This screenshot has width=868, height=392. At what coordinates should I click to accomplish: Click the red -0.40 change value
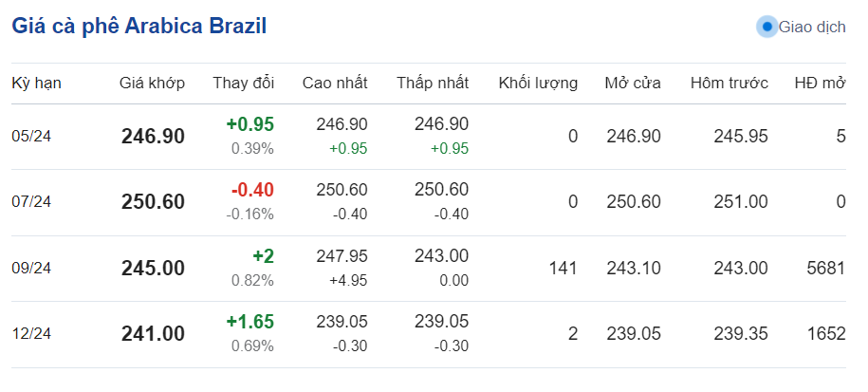click(252, 190)
